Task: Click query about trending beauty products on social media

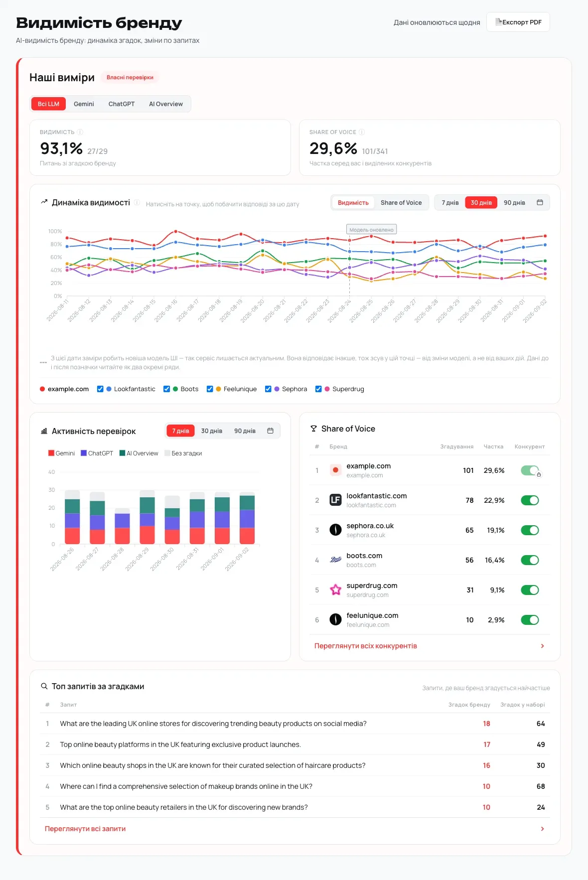Action: [213, 724]
